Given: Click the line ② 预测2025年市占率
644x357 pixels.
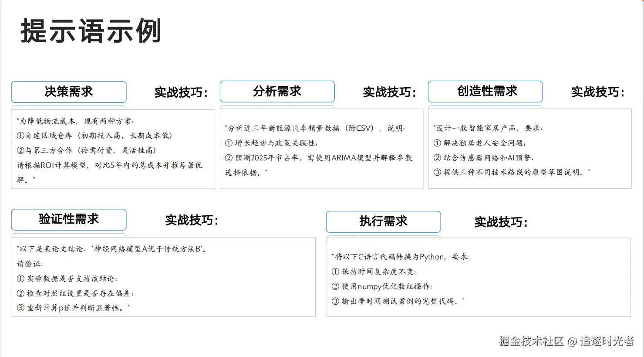Looking at the screenshot, I should (319, 158).
